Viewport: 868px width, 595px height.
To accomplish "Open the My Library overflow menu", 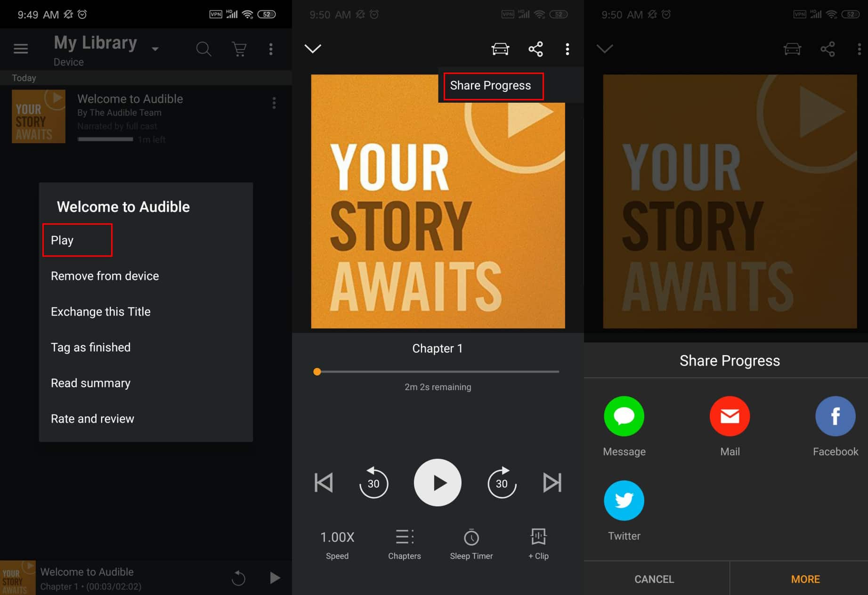I will pos(271,49).
